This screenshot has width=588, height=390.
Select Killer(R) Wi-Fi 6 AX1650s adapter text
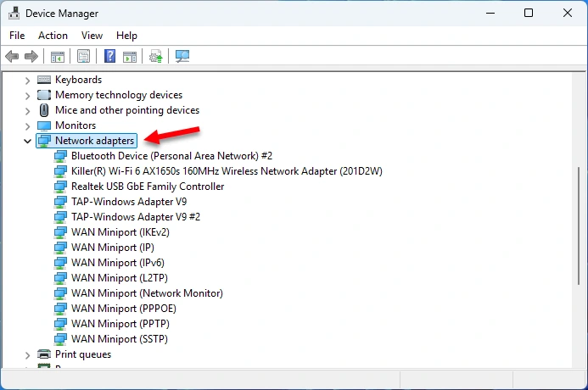coord(227,171)
